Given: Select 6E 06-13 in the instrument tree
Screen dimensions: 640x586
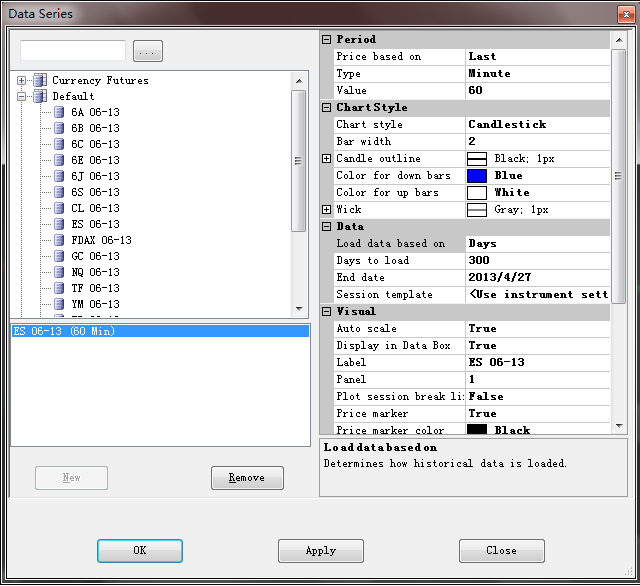Looking at the screenshot, I should pos(95,160).
